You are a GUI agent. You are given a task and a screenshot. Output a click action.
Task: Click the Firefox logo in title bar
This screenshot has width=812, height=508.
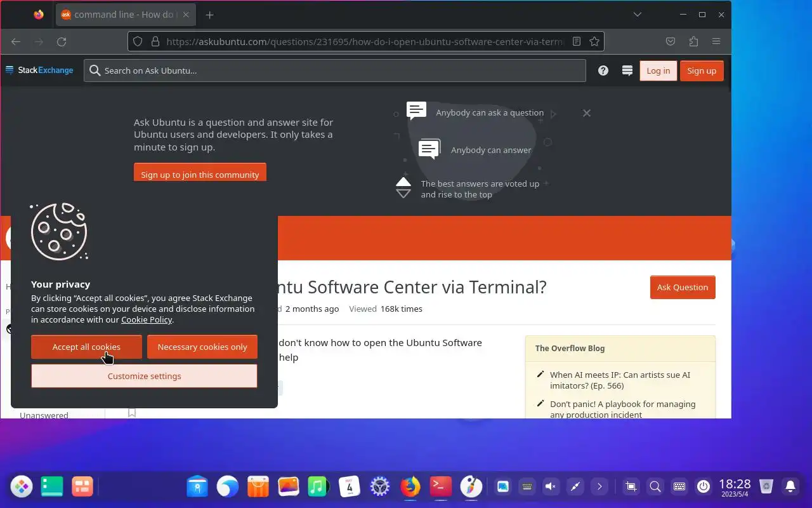(x=39, y=15)
